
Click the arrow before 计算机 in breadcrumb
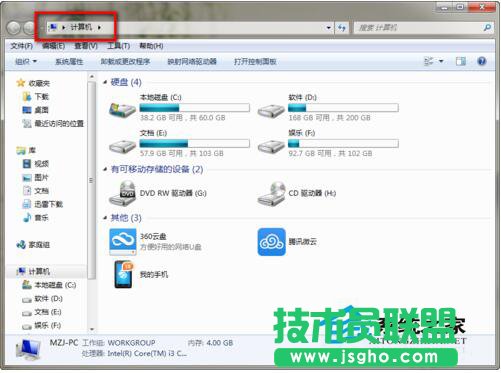[x=63, y=27]
